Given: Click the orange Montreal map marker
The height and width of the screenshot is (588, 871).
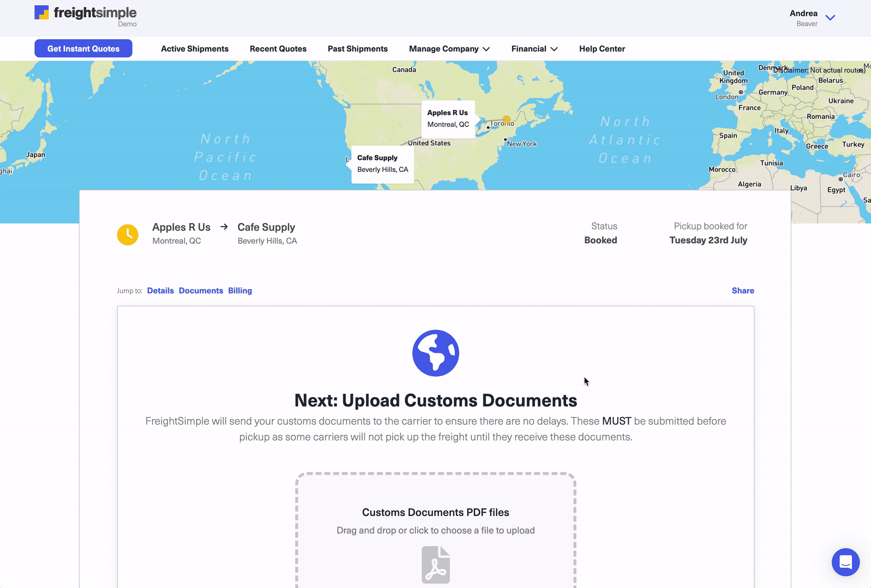Looking at the screenshot, I should pyautogui.click(x=506, y=119).
